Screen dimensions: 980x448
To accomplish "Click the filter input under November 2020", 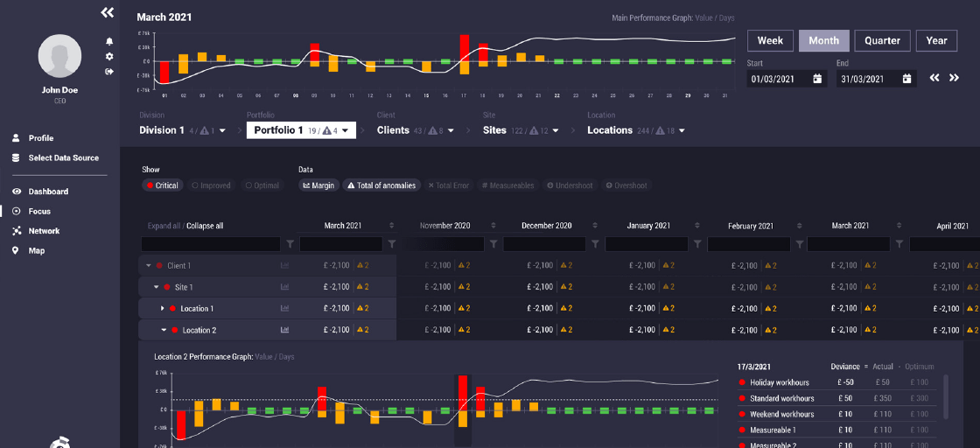I will click(x=442, y=244).
